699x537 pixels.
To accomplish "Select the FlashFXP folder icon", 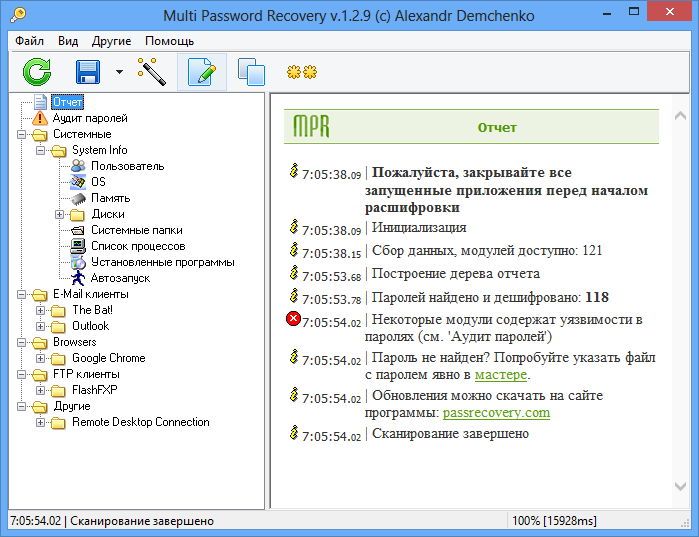I will point(58,391).
